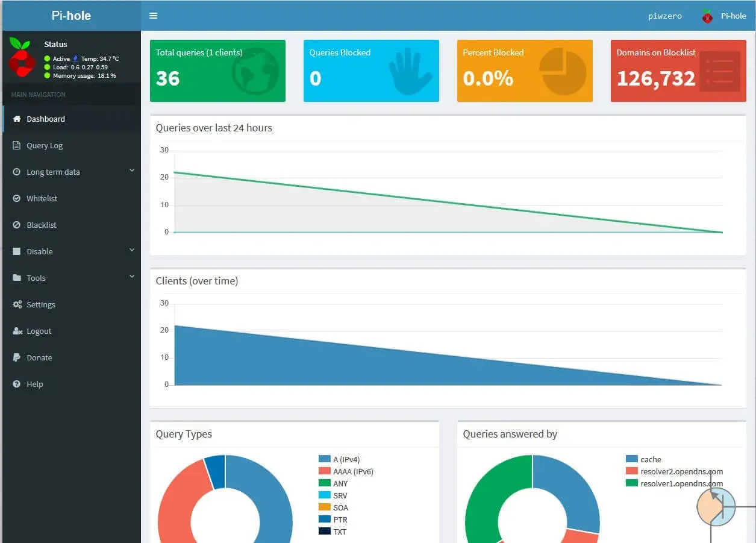This screenshot has width=756, height=543.
Task: Click the Settings gears icon
Action: [x=17, y=304]
